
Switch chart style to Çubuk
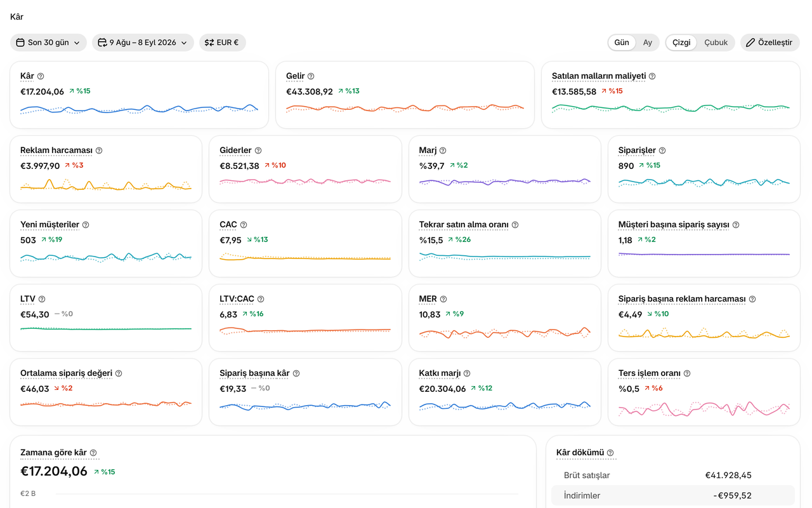[x=716, y=43]
